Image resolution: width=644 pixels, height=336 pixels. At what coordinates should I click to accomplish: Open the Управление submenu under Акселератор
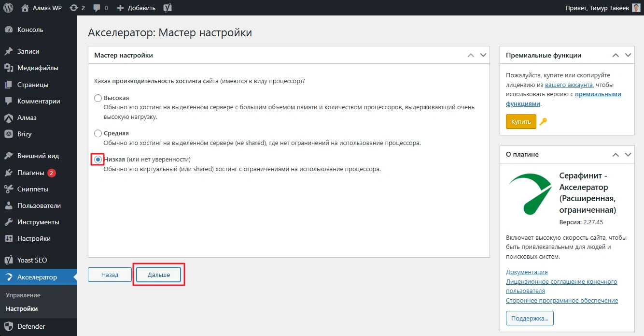(23, 295)
